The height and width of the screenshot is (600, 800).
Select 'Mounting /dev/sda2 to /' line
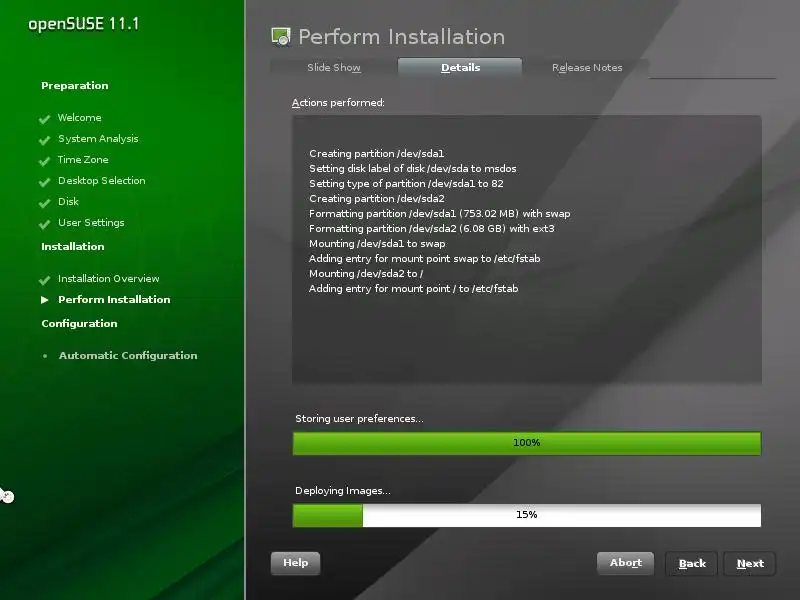pyautogui.click(x=366, y=273)
